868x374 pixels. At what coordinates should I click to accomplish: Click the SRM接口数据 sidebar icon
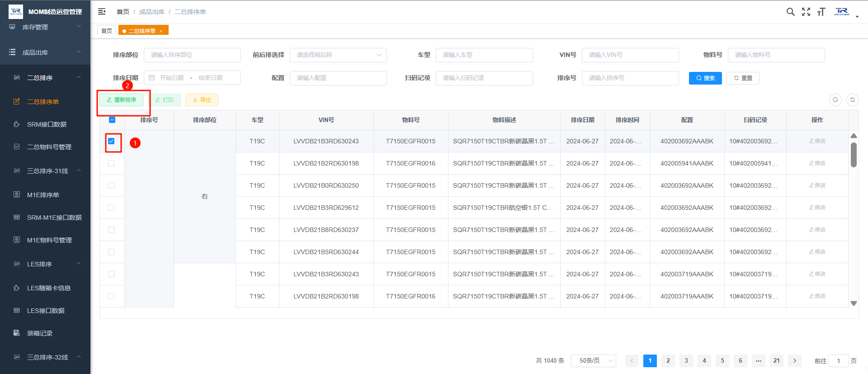click(17, 124)
